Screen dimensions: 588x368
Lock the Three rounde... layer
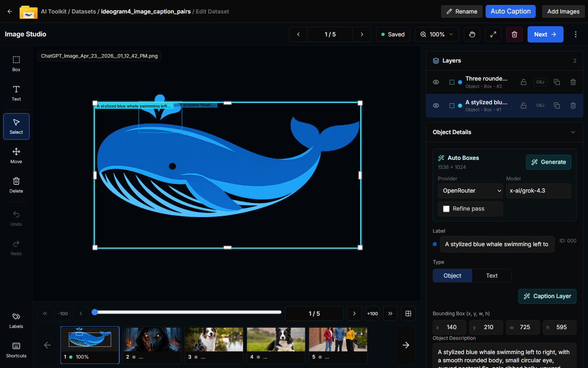[x=523, y=82]
